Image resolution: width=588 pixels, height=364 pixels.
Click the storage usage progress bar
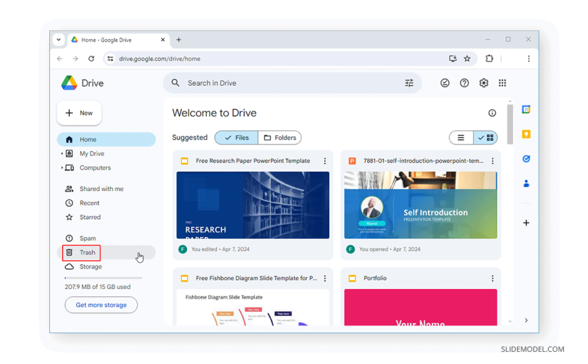tap(103, 278)
